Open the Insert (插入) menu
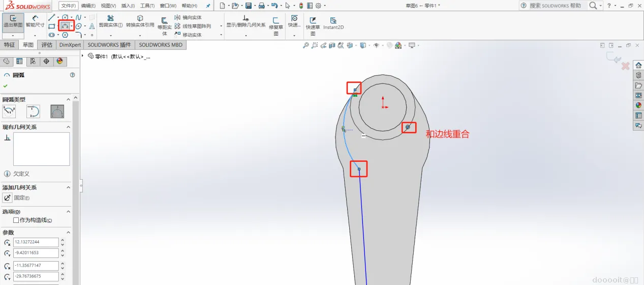This screenshot has width=644, height=285. coord(128,6)
